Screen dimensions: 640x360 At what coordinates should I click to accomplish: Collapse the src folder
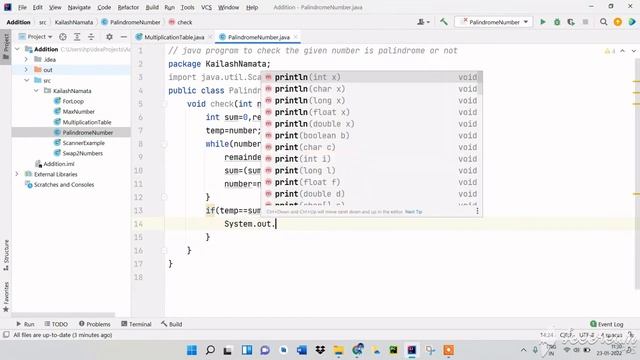click(x=27, y=80)
